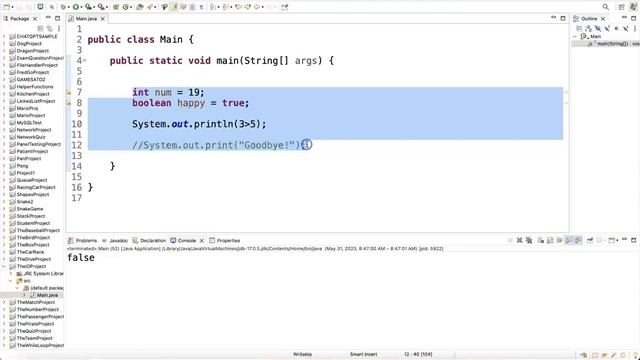The height and width of the screenshot is (360, 640).
Task: Toggle Hide Fields in Outline toolbar
Action: click(x=598, y=28)
